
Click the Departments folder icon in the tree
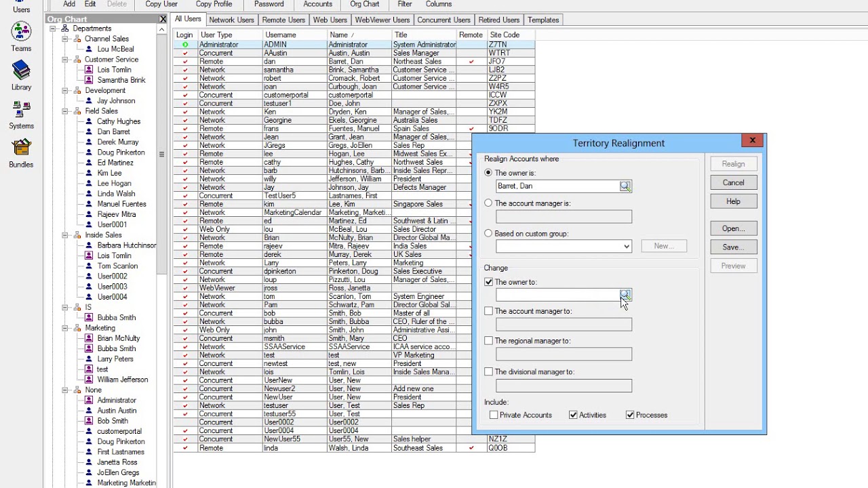point(65,28)
